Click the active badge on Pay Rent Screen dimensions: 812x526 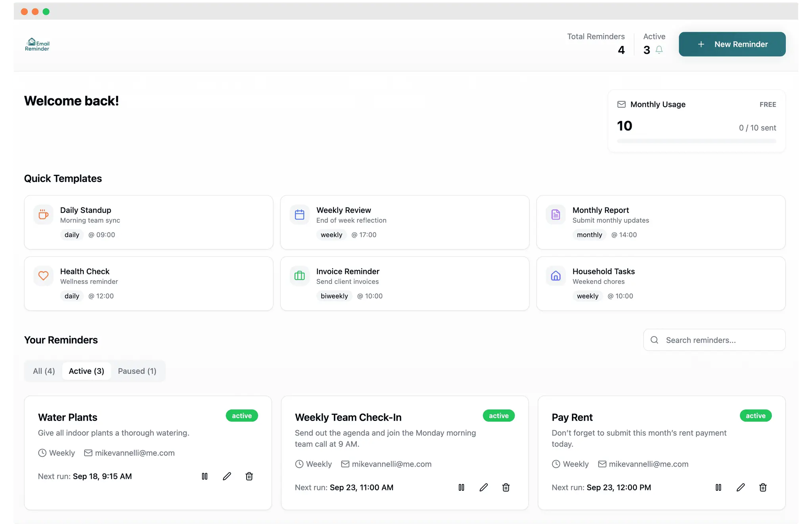756,416
